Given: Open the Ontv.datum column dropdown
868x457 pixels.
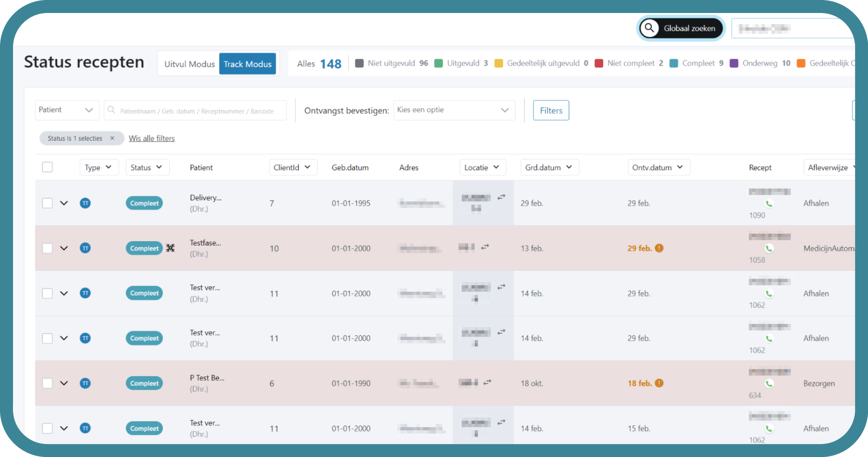Looking at the screenshot, I should click(x=659, y=167).
